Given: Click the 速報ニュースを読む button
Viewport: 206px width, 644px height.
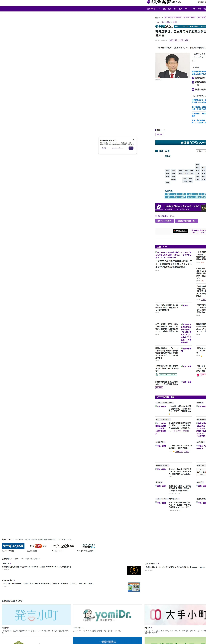Looking at the screenshot, I should 165,221.
